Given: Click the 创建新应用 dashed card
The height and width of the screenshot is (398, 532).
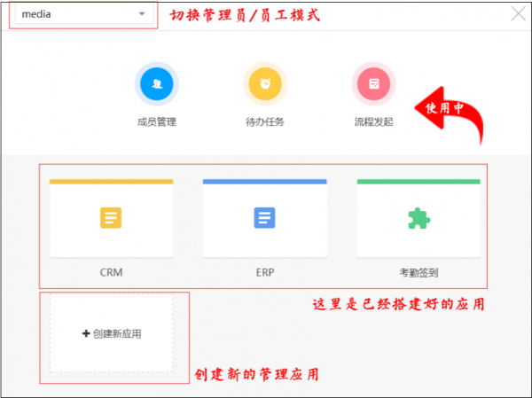Looking at the screenshot, I should (x=112, y=333).
